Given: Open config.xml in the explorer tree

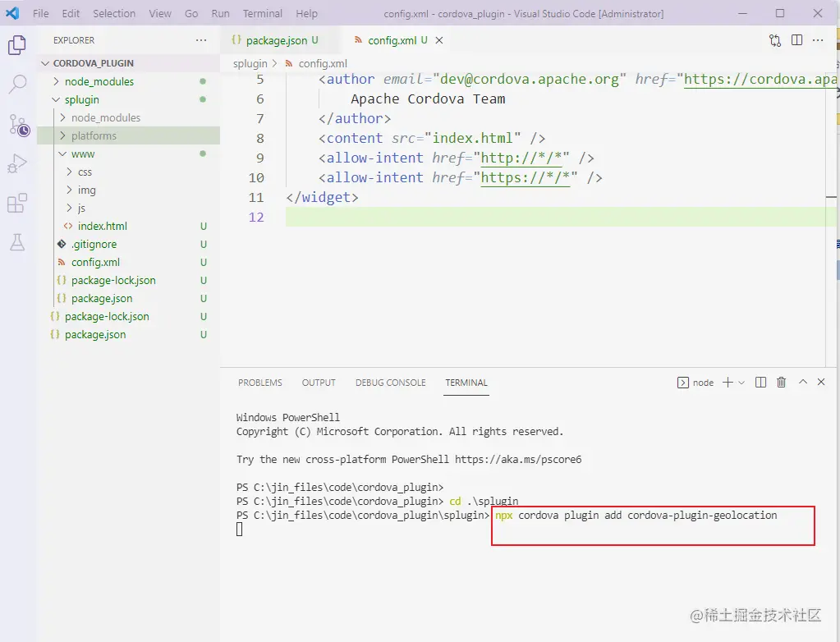Looking at the screenshot, I should pyautogui.click(x=129, y=263).
